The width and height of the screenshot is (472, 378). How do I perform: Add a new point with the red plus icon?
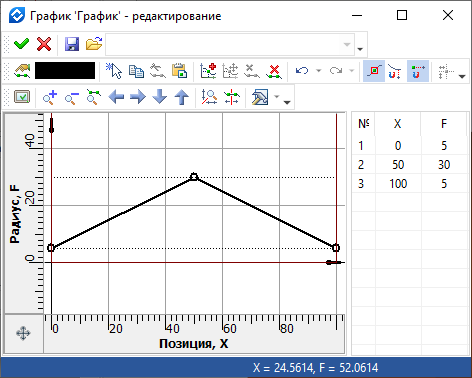click(208, 71)
